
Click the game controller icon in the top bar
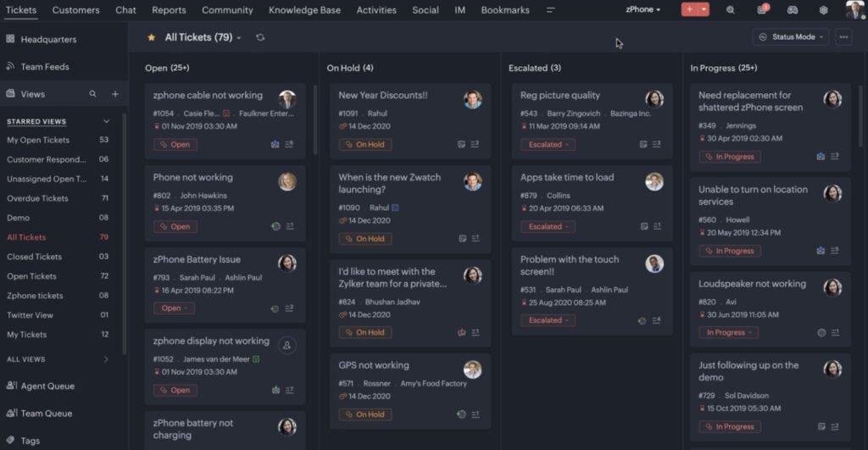point(793,10)
